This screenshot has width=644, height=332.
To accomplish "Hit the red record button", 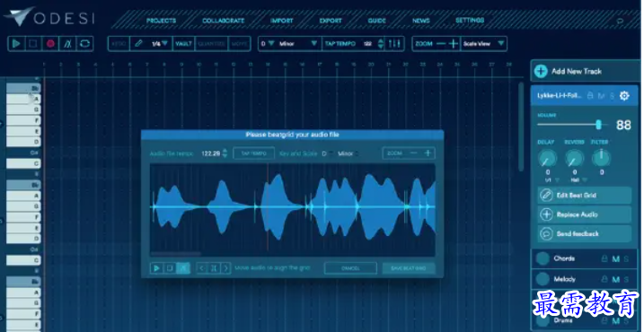I will [x=50, y=43].
